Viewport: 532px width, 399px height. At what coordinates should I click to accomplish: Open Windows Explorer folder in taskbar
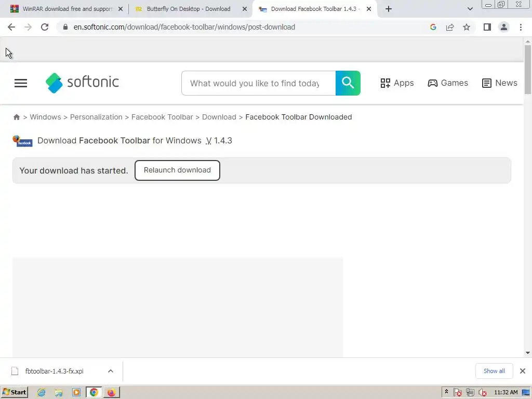pos(59,393)
